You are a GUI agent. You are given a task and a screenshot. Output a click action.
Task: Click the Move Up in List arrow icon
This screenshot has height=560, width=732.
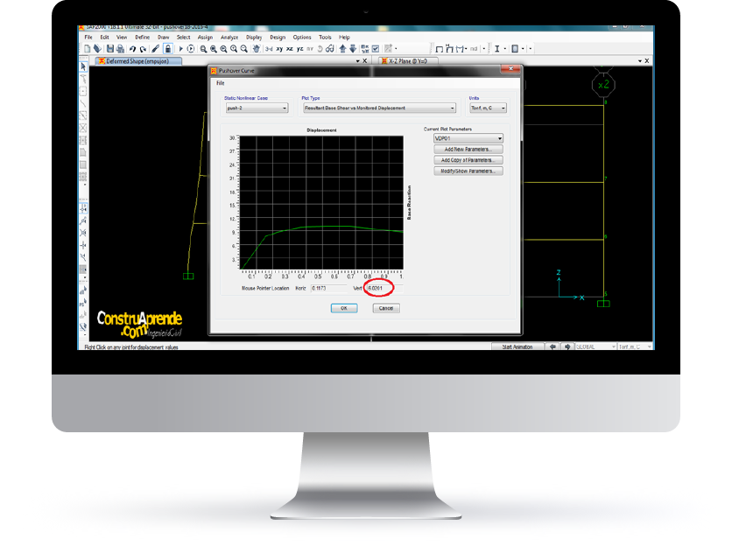click(342, 48)
